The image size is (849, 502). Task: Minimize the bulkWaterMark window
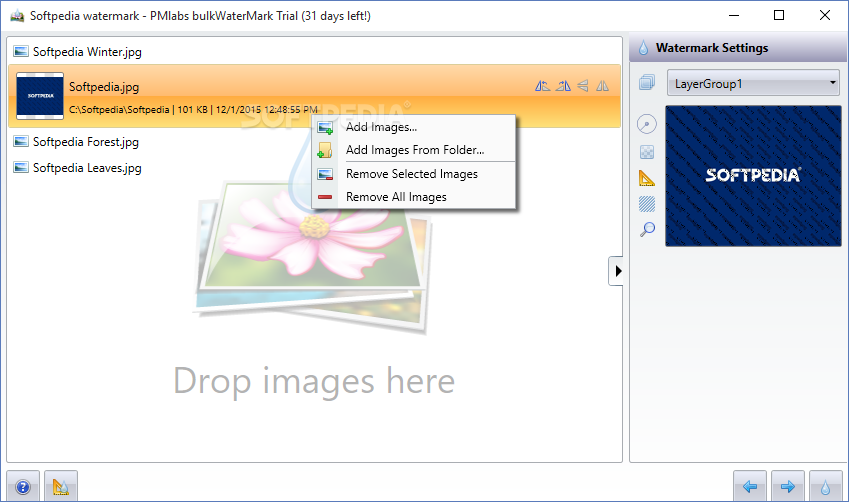pyautogui.click(x=734, y=15)
